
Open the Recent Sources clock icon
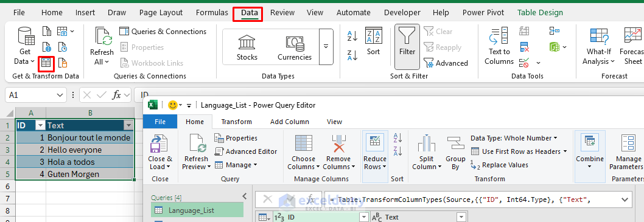pyautogui.click(x=63, y=47)
